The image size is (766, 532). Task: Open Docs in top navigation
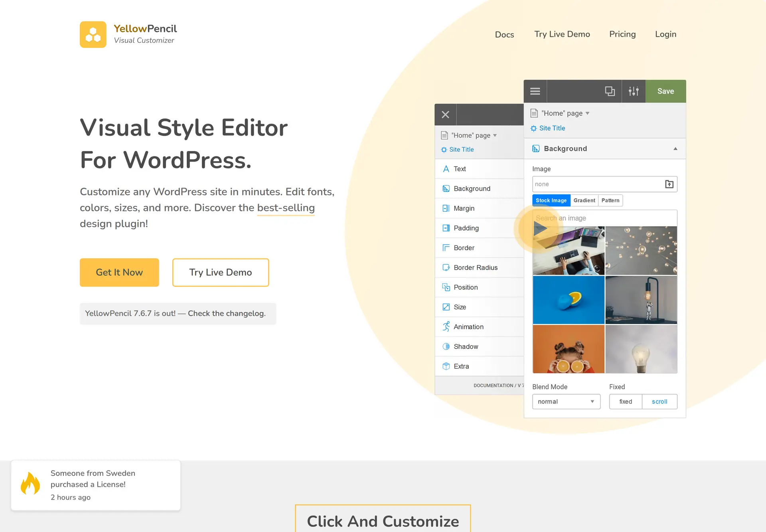pos(504,34)
